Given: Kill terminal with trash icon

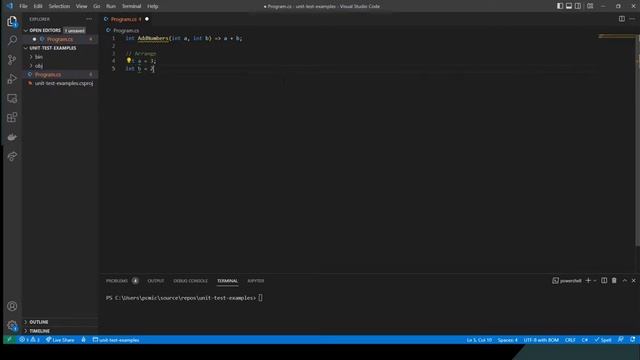Looking at the screenshot, I should [x=614, y=281].
